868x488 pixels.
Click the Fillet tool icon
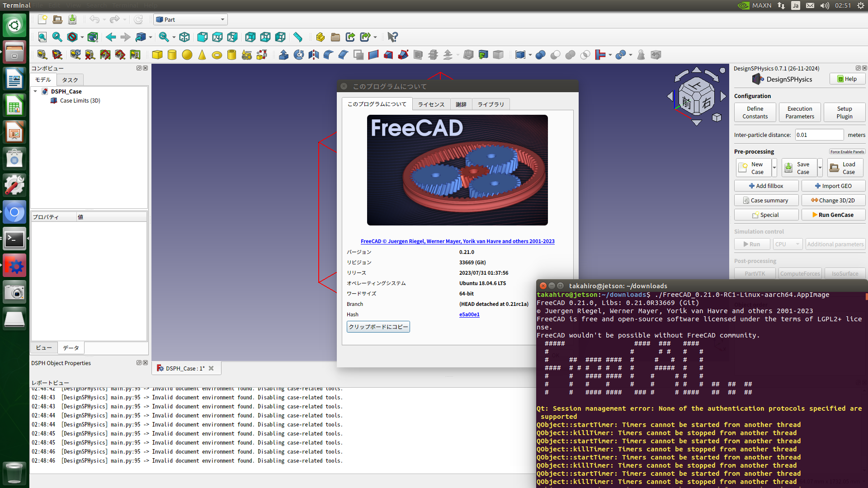329,55
